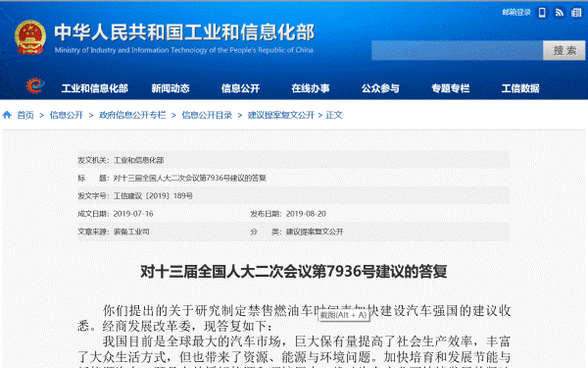Click the ministry Chinese name banner title
Viewport: 588px width, 368px height.
[x=184, y=32]
